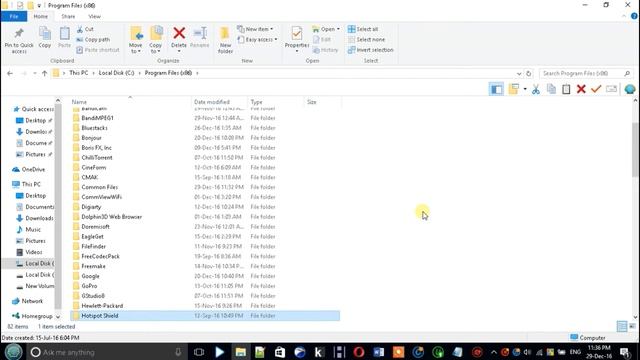Switch to the View ribbon tab

(x=94, y=16)
